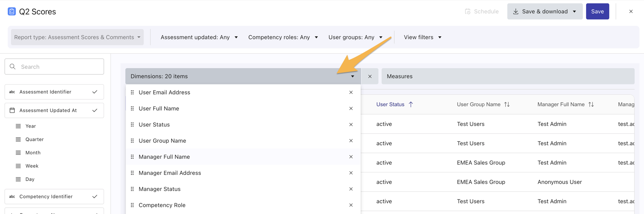Remove User Email Address dimension with X
The height and width of the screenshot is (214, 644).
click(x=351, y=92)
